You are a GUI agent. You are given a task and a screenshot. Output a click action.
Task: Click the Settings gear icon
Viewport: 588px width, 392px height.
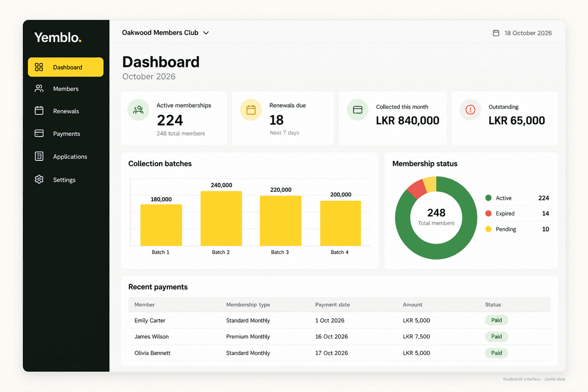tap(39, 180)
